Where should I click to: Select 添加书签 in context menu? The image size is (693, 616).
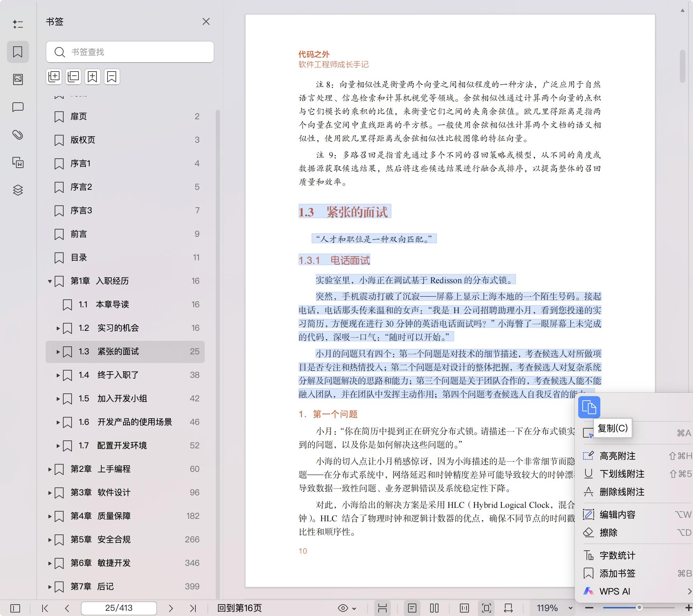[x=617, y=573]
